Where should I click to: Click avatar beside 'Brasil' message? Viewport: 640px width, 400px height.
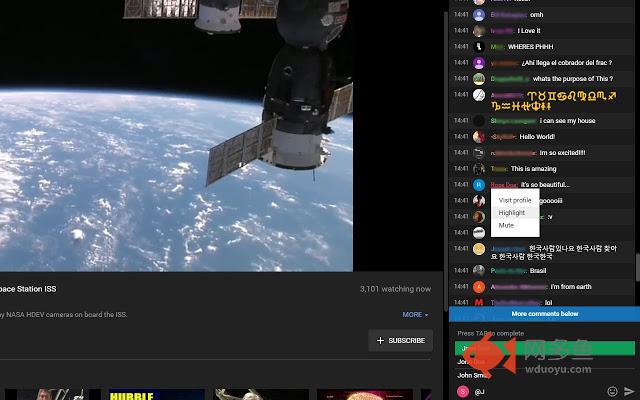point(479,270)
